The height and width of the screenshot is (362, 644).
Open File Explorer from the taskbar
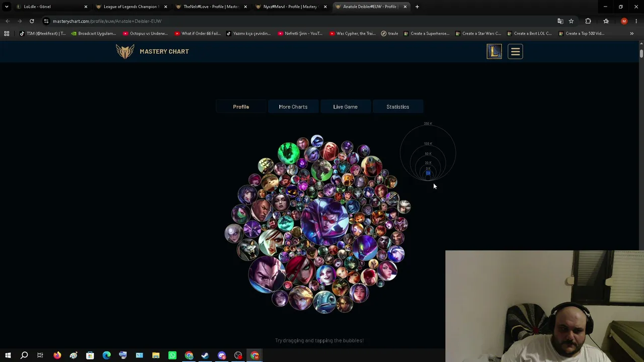(156, 355)
